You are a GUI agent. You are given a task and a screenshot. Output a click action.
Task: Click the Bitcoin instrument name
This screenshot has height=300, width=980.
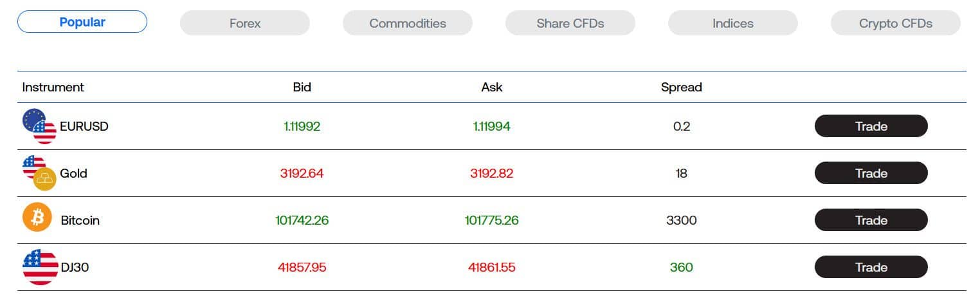pyautogui.click(x=80, y=220)
